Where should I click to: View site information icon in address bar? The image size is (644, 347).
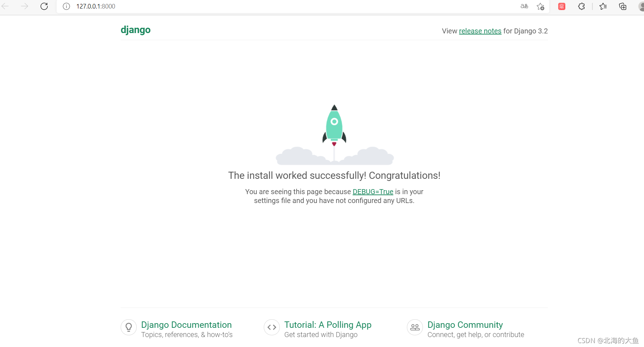[x=67, y=6]
